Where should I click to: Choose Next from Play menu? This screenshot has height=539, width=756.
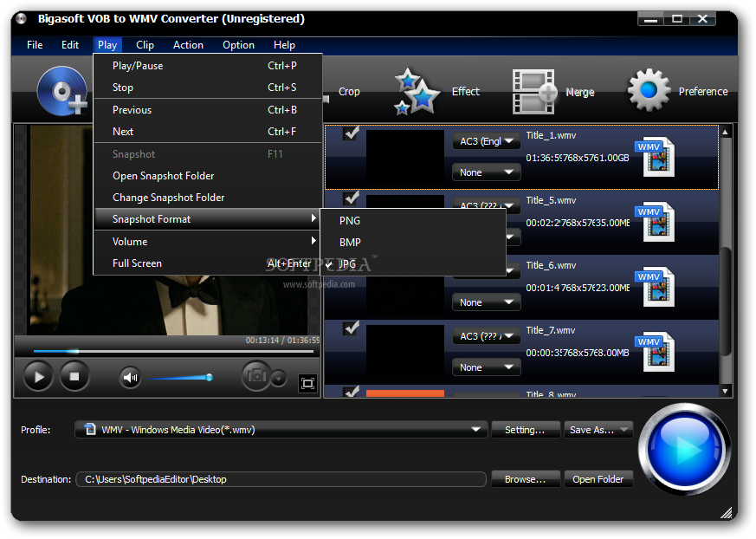[207, 131]
